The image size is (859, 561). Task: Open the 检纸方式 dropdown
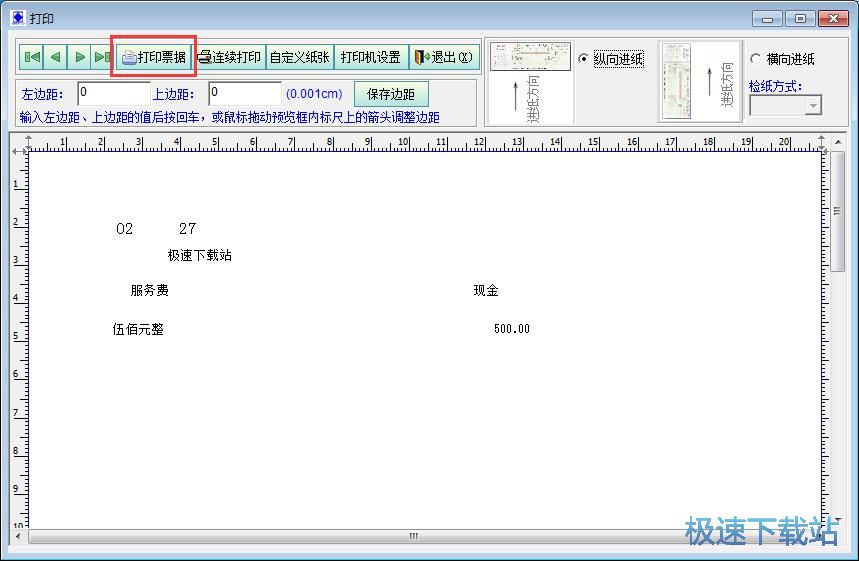pyautogui.click(x=813, y=105)
